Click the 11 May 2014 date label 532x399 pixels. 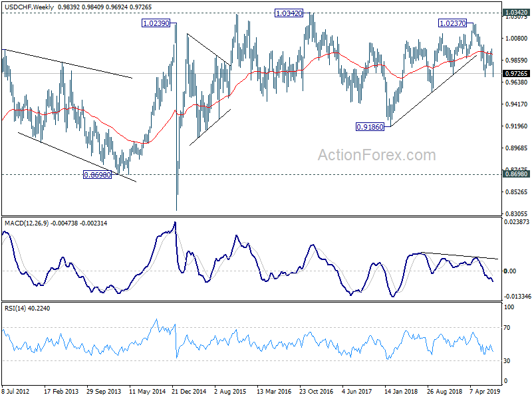[x=146, y=392]
